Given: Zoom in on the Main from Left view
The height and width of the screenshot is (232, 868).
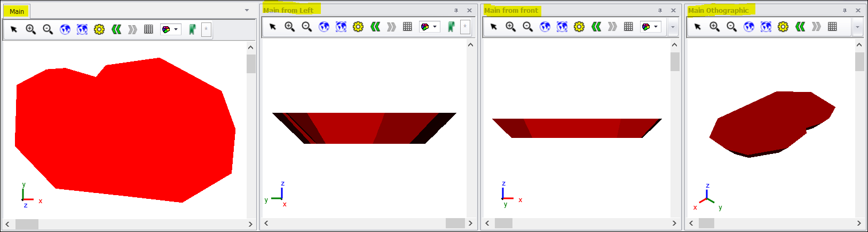Looking at the screenshot, I should tap(289, 27).
